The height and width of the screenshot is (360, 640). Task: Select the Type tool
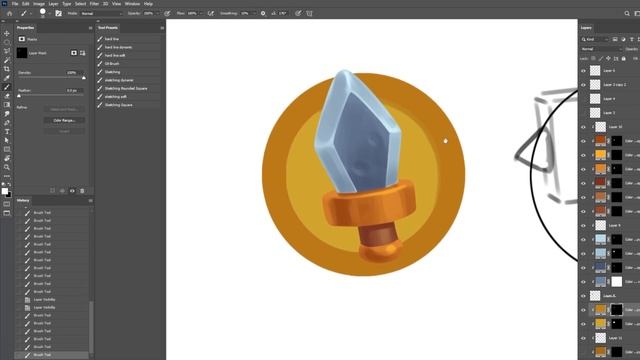coord(7,132)
